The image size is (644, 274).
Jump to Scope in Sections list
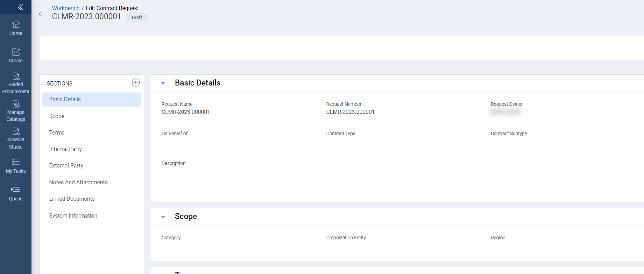point(57,116)
